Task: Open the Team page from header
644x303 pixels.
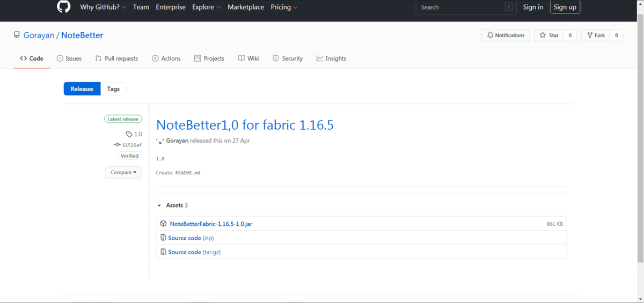Action: [141, 7]
